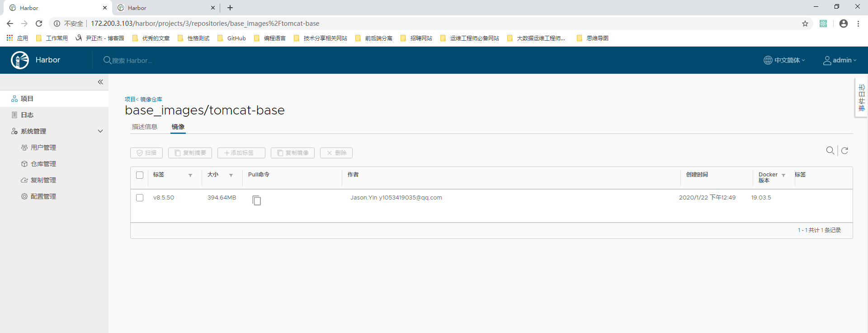
Task: Click 添加标签 button
Action: tap(241, 153)
